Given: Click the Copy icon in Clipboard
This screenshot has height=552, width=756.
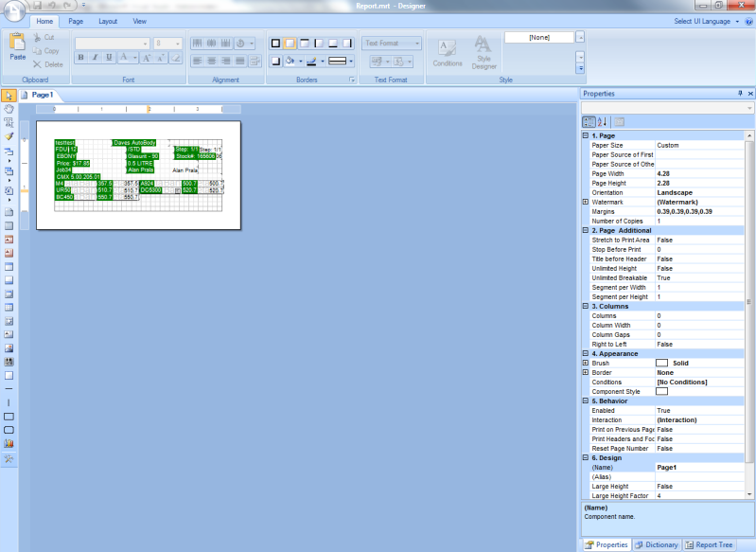Looking at the screenshot, I should (x=37, y=51).
